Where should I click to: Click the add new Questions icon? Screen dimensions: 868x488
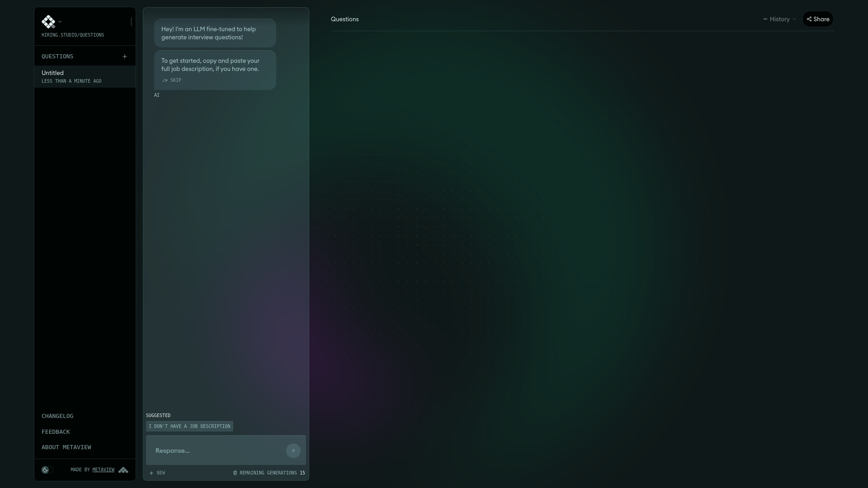(x=125, y=56)
